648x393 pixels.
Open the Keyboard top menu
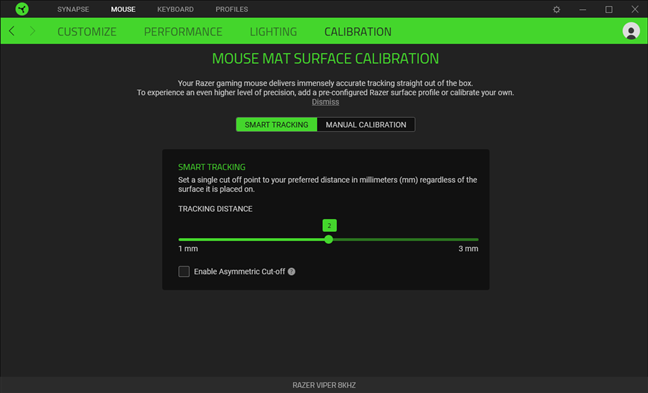click(x=175, y=9)
